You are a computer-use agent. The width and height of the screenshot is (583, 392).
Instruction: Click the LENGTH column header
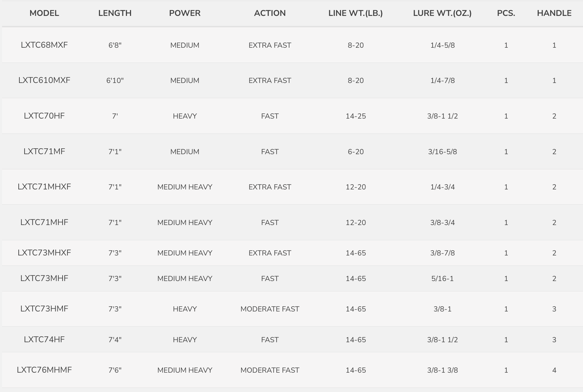[115, 13]
